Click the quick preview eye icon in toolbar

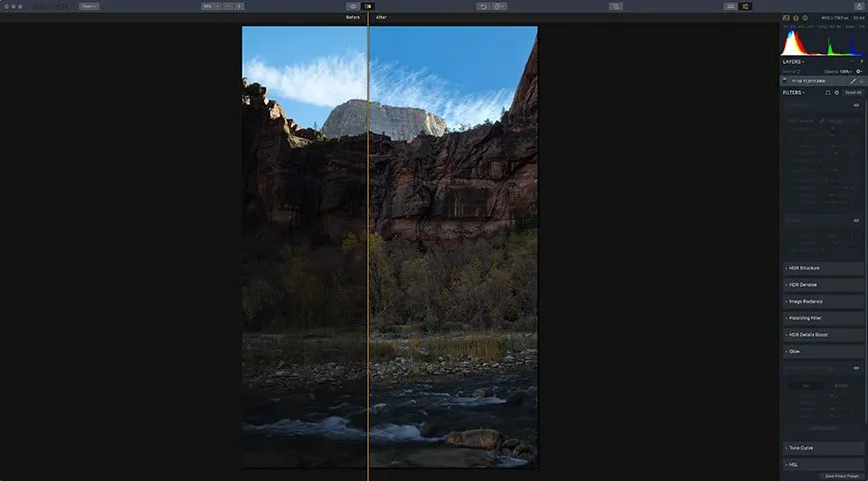pos(352,6)
